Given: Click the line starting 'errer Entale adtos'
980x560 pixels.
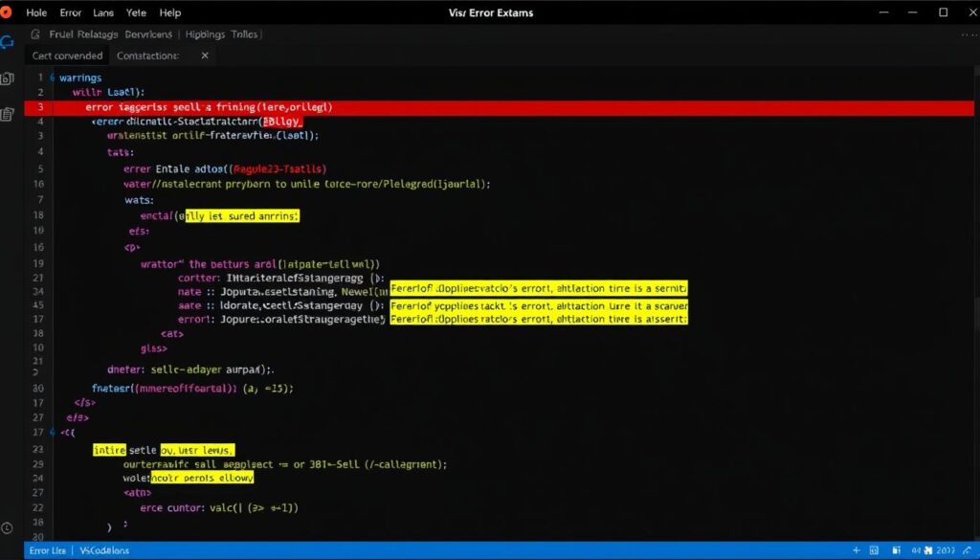Looking at the screenshot, I should tap(225, 168).
